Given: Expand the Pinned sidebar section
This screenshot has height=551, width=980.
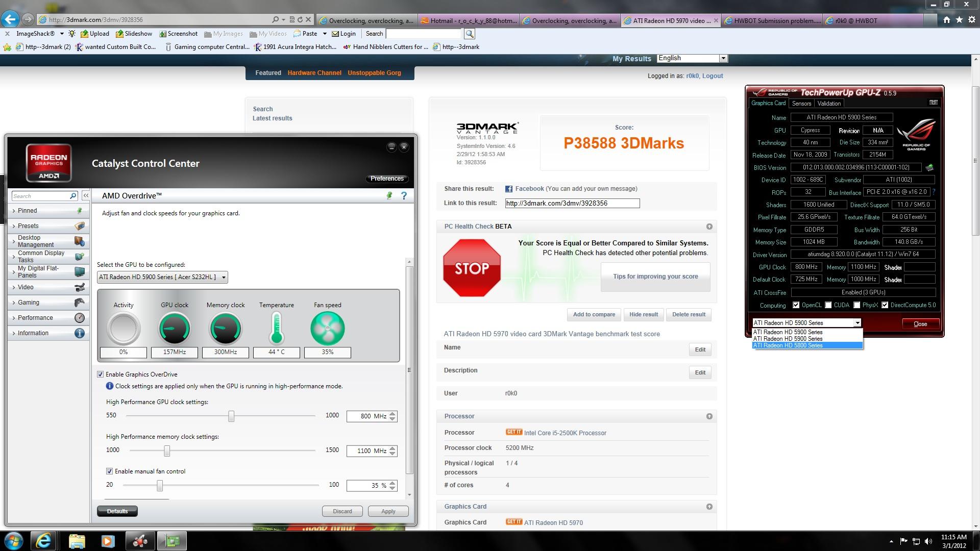Looking at the screenshot, I should click(x=48, y=211).
